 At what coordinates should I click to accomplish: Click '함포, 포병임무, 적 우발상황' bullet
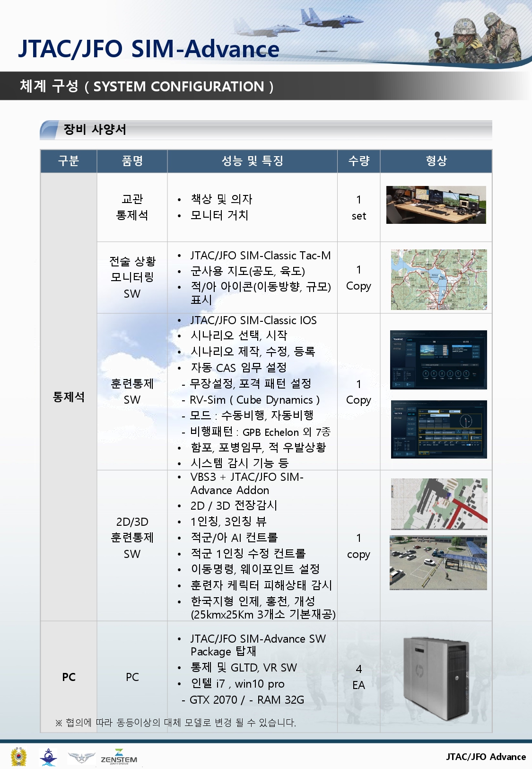point(258,447)
